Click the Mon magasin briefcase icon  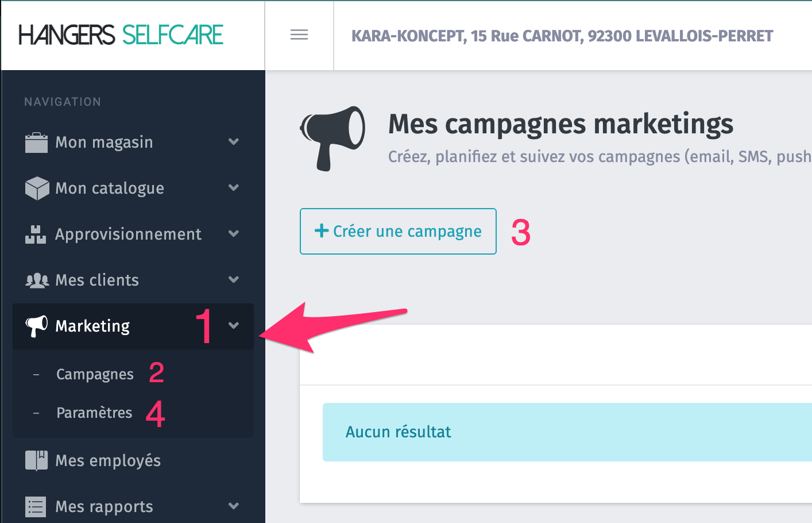pos(36,143)
